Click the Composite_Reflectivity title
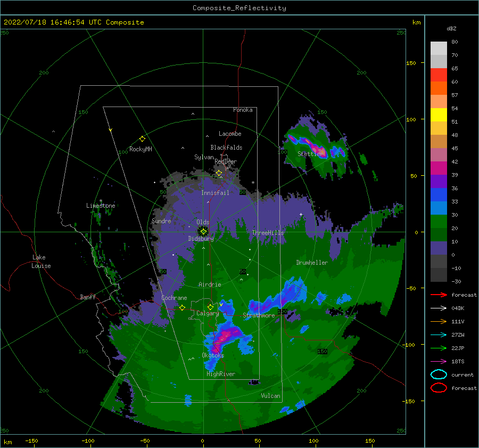This screenshot has height=448, width=479. pos(239,8)
